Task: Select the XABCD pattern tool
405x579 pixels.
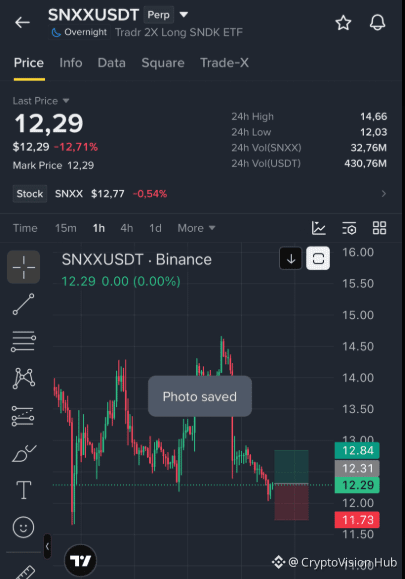Action: coord(24,378)
